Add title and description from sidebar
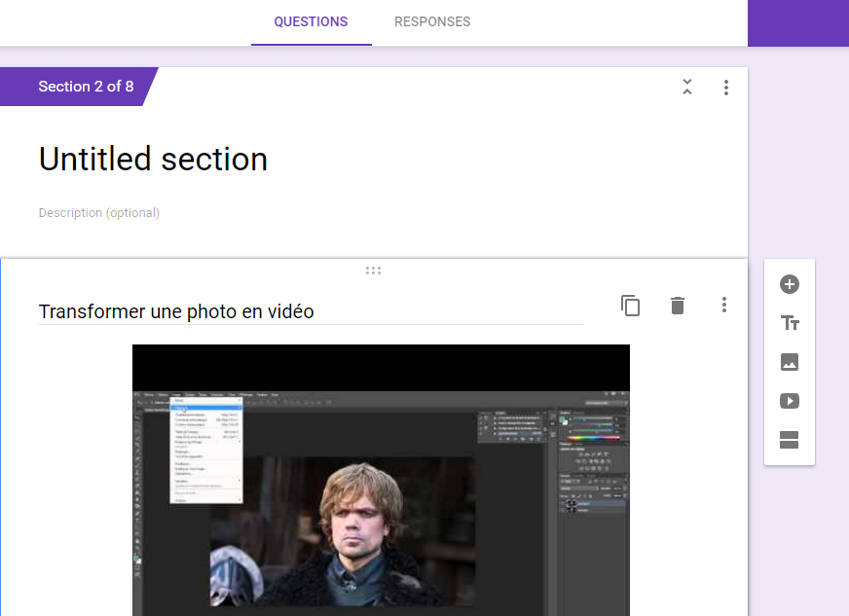 click(790, 323)
